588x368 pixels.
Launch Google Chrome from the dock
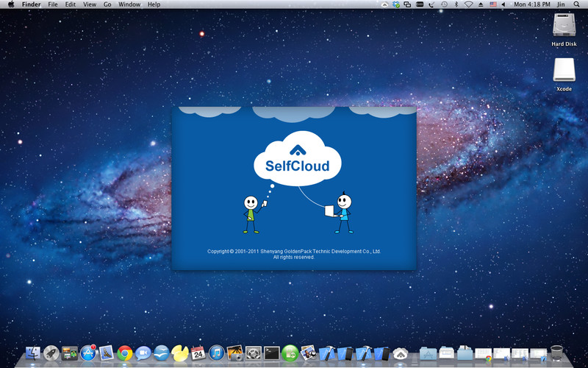pyautogui.click(x=125, y=353)
